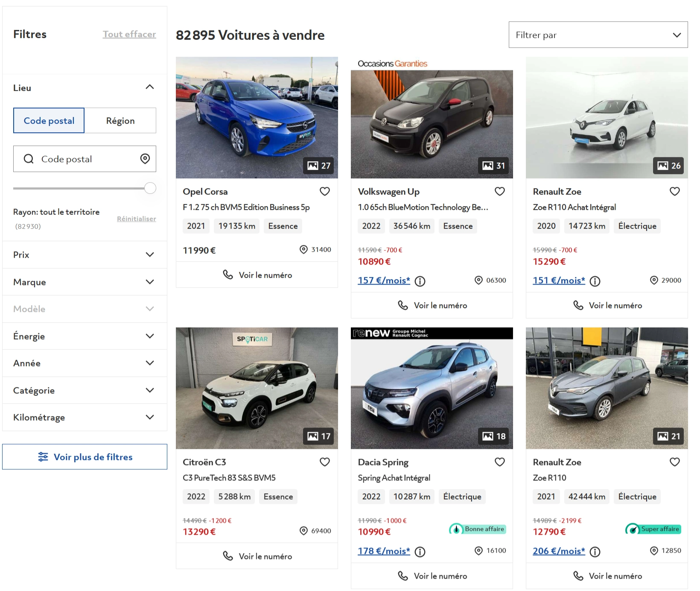Click location pin beside 31400
The image size is (700, 591).
coord(303,250)
